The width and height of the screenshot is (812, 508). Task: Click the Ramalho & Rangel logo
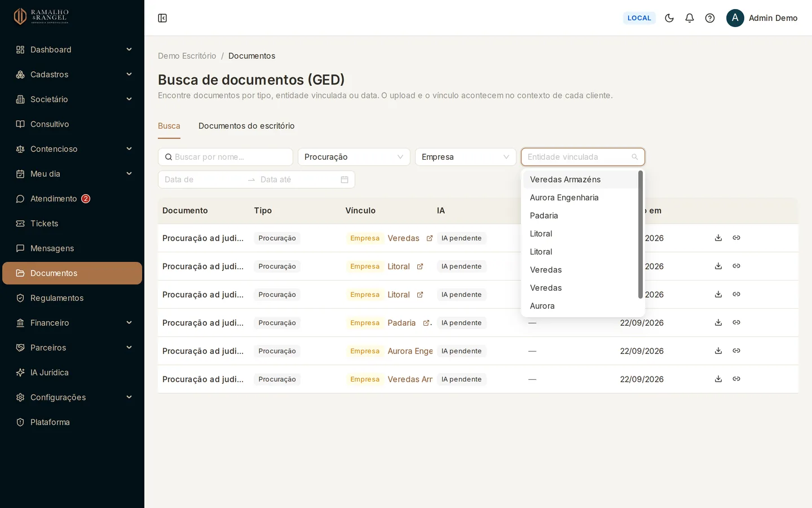point(41,16)
